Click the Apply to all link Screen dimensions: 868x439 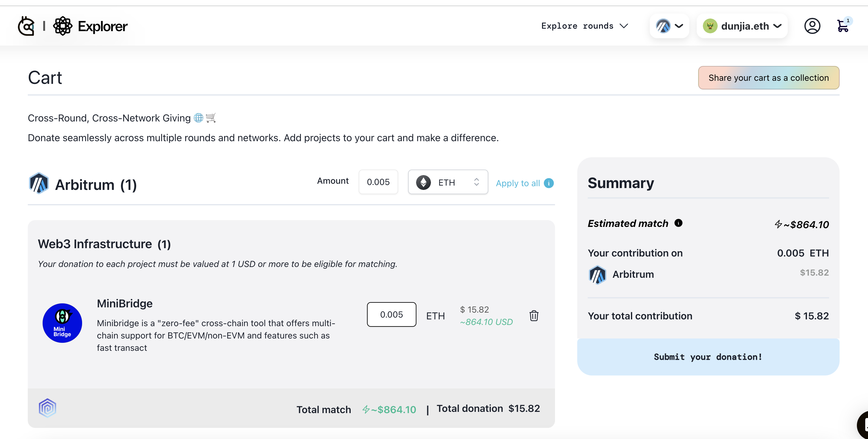[x=518, y=183]
